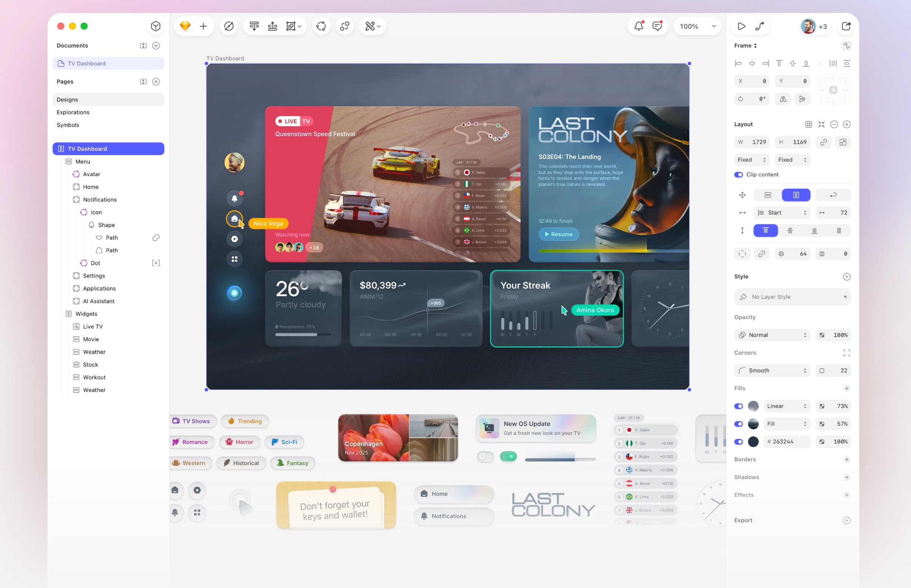The image size is (911, 588).
Task: Disable the Clip content toggle
Action: click(738, 175)
